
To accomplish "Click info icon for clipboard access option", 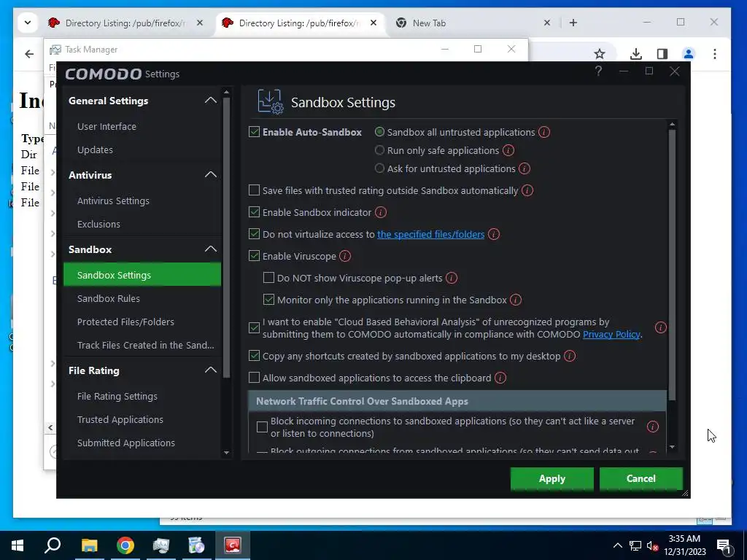I will coord(500,378).
